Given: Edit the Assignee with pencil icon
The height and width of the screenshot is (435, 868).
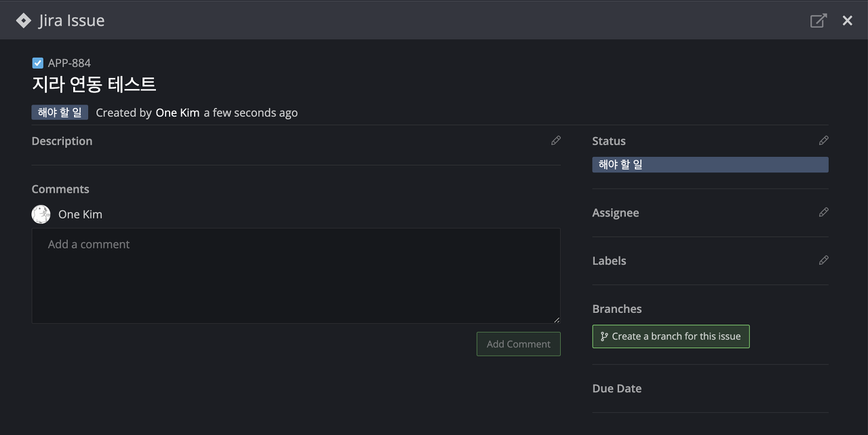Looking at the screenshot, I should (823, 212).
